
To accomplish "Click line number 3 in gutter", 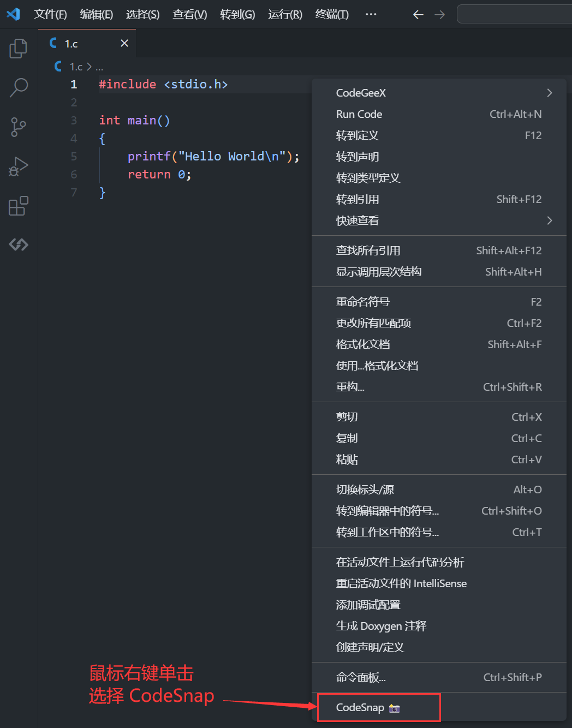I will click(x=74, y=120).
